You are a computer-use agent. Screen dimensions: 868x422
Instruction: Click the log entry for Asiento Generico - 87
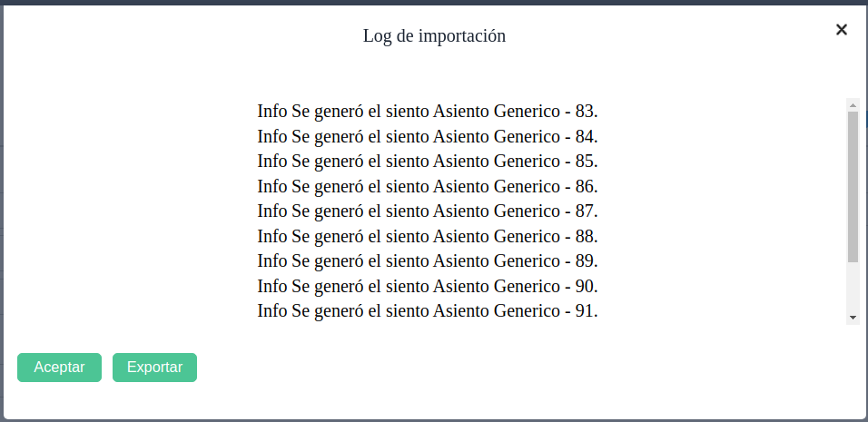coord(427,211)
